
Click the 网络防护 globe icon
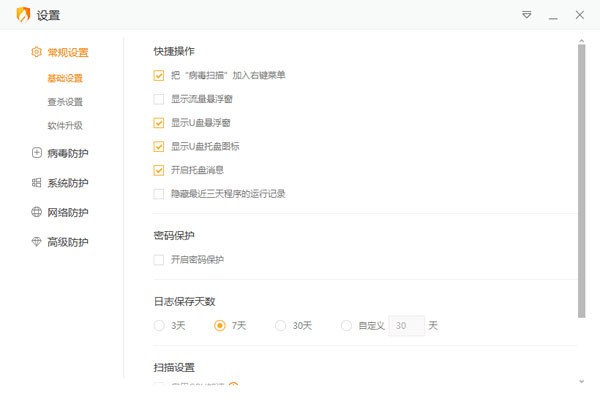(x=37, y=212)
